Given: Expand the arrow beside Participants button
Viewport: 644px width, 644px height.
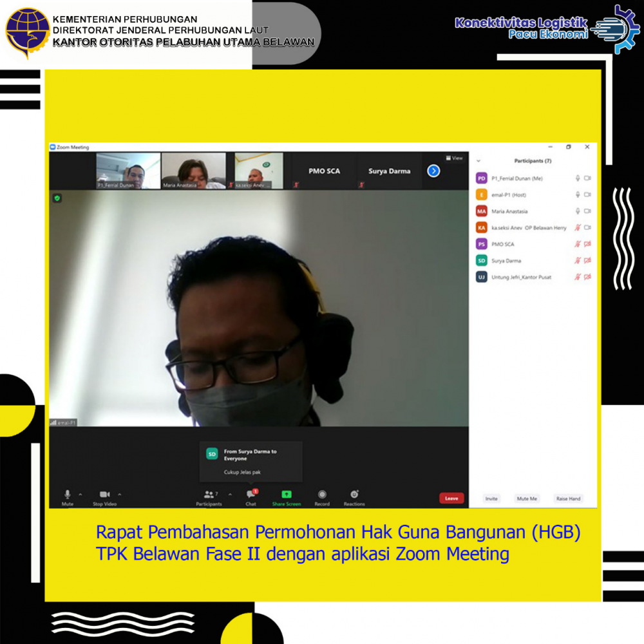Looking at the screenshot, I should 230,494.
